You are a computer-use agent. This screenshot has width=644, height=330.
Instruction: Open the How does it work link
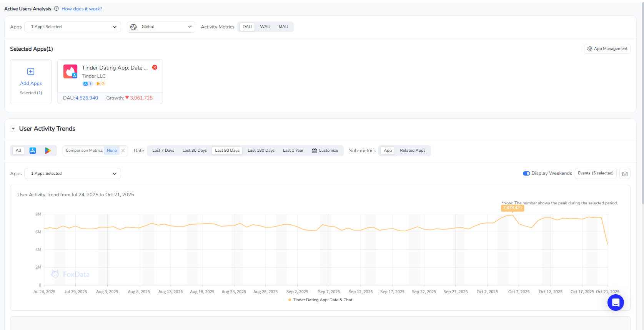pos(82,9)
